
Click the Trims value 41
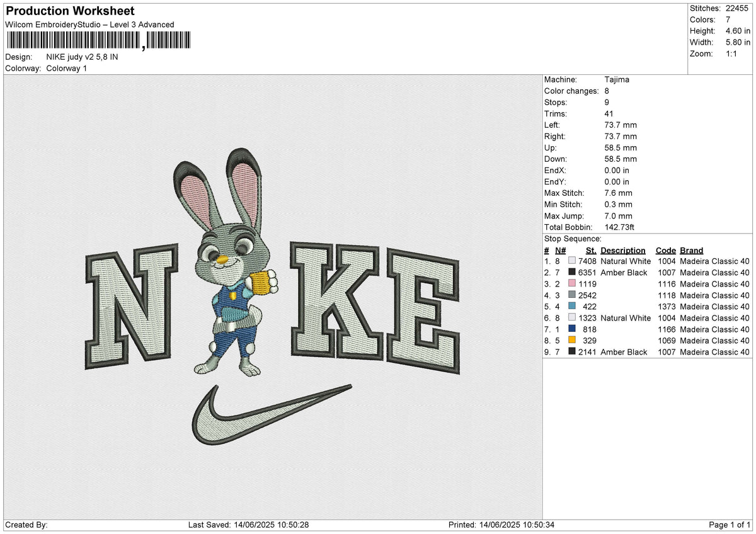609,113
